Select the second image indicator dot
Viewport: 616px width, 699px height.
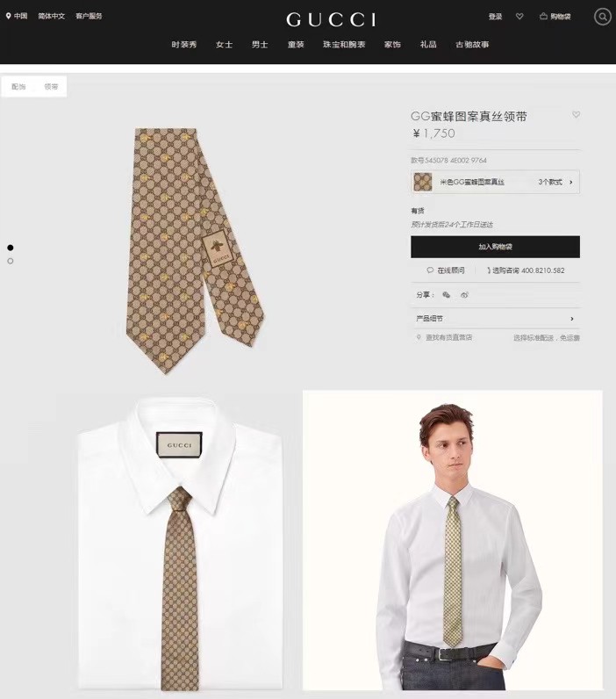point(11,261)
